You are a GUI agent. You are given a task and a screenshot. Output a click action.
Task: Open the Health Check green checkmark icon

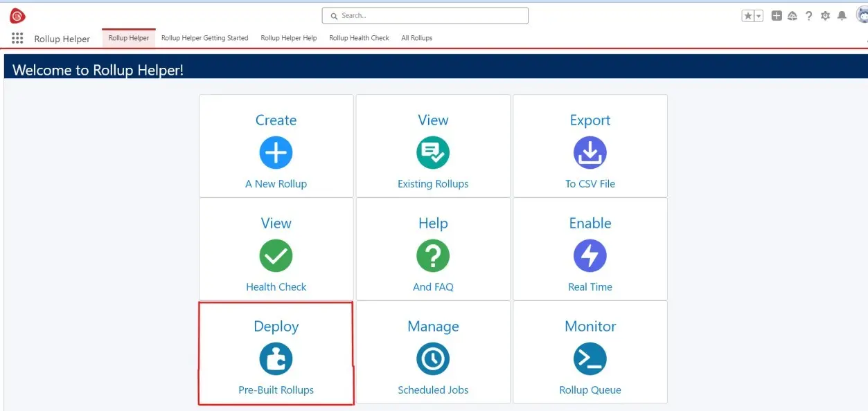point(276,256)
